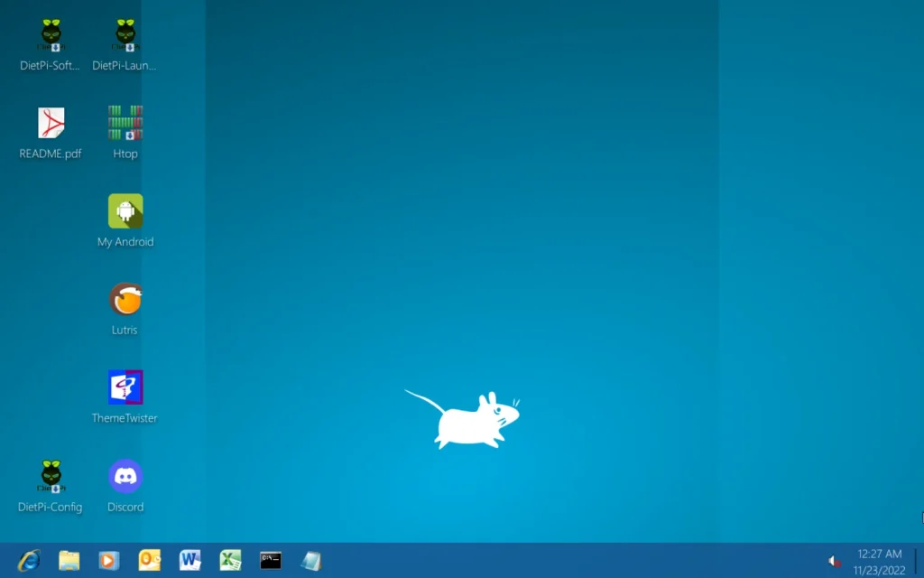Viewport: 924px width, 578px height.
Task: Open the terminal command prompt in taskbar
Action: 271,560
